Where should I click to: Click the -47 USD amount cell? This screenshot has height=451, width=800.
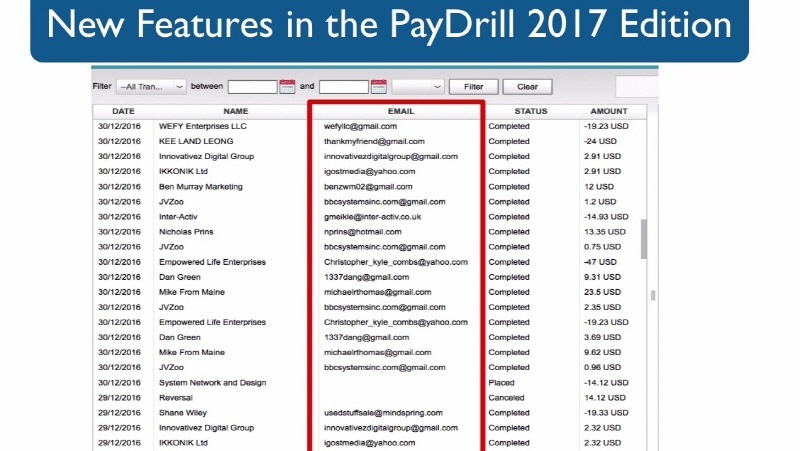coord(600,262)
